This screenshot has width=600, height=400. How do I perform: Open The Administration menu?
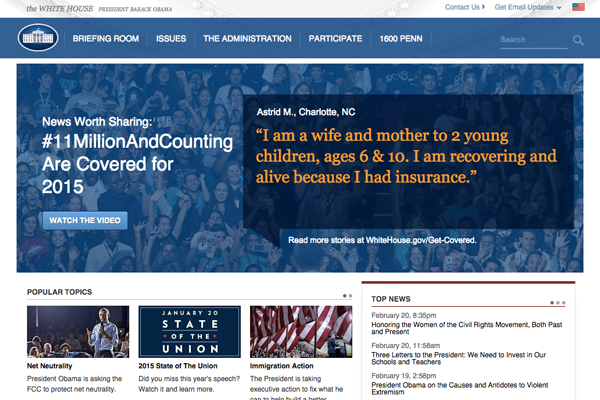[x=247, y=39]
